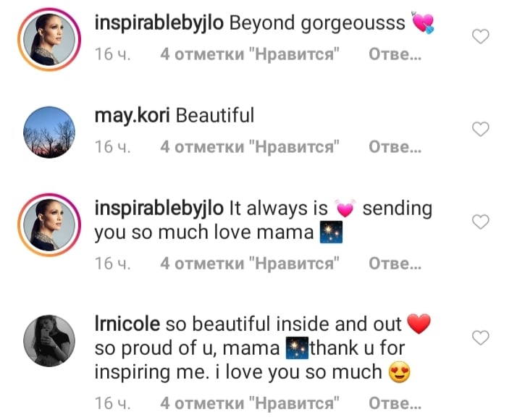View the 4 likes on 'It always is' comment
This screenshot has width=517, height=420.
[250, 263]
